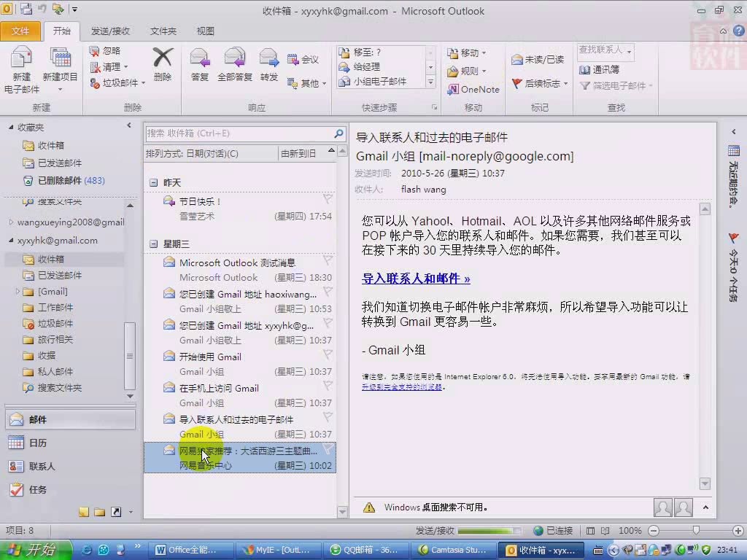Click the search magnifier in inbox search
This screenshot has width=747, height=560.
tap(338, 133)
